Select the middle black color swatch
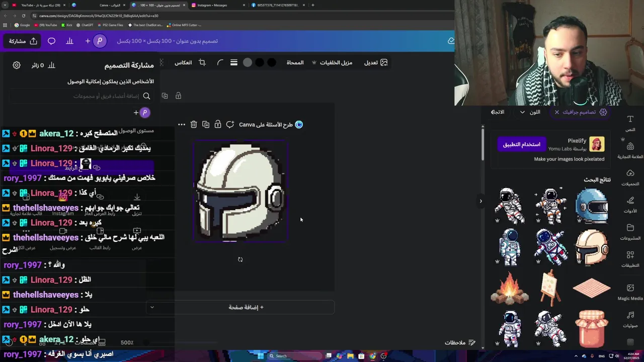 tap(260, 62)
